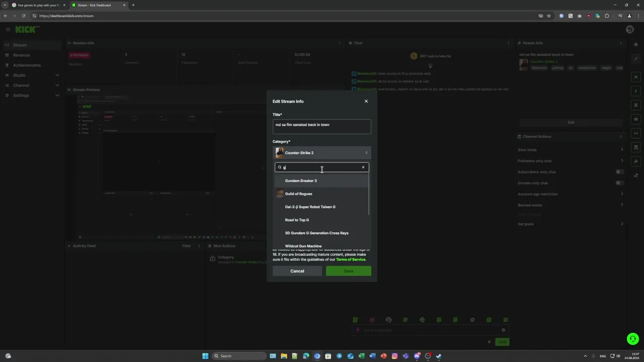Click the wrench icon in right rail
The height and width of the screenshot is (362, 644).
(636, 161)
